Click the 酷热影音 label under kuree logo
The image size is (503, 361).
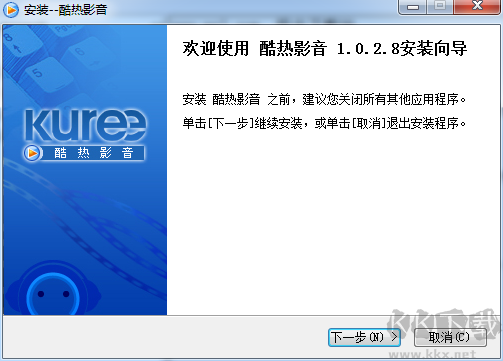point(94,153)
